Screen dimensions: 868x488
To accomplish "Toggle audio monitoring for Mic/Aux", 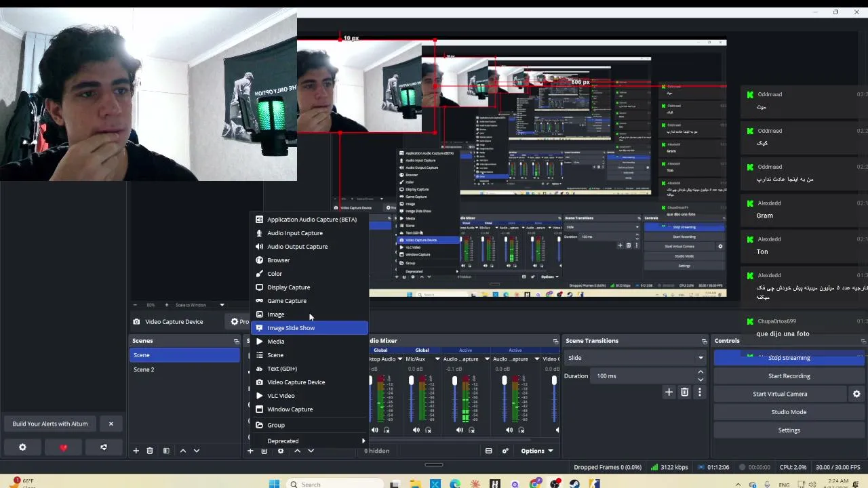I will point(429,430).
